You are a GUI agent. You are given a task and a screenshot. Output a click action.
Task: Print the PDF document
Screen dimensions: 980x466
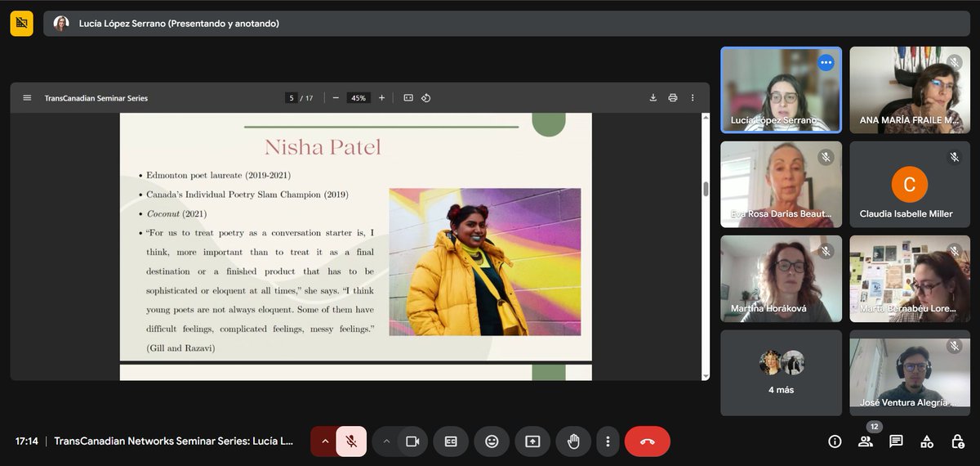673,98
